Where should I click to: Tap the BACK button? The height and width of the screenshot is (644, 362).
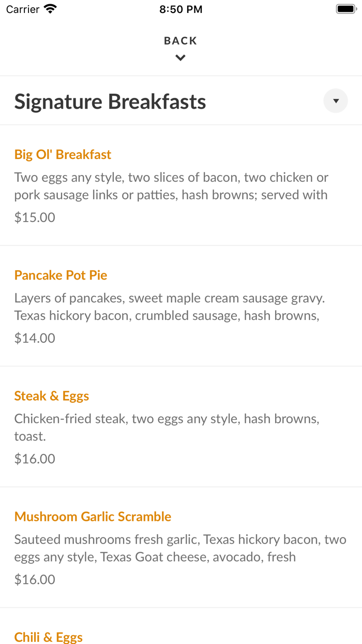point(180,40)
